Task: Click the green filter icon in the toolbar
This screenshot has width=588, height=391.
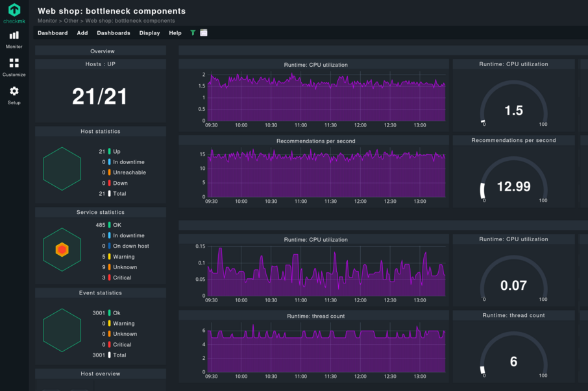Action: click(x=192, y=32)
